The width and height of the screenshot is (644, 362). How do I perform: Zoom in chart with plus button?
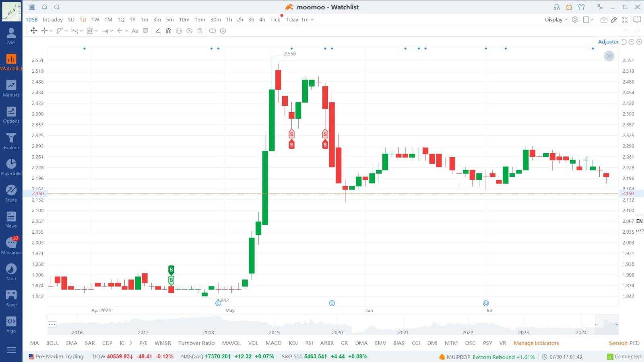tap(639, 42)
